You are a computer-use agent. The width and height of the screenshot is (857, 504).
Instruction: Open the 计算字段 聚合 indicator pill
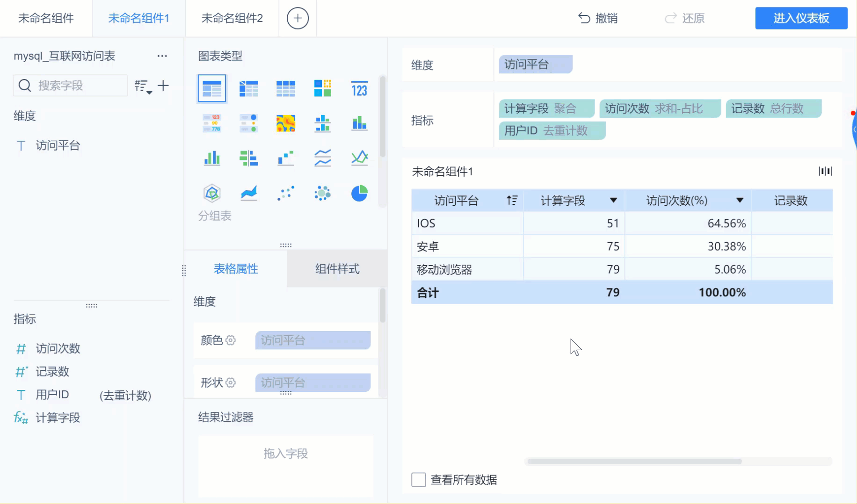coord(547,108)
